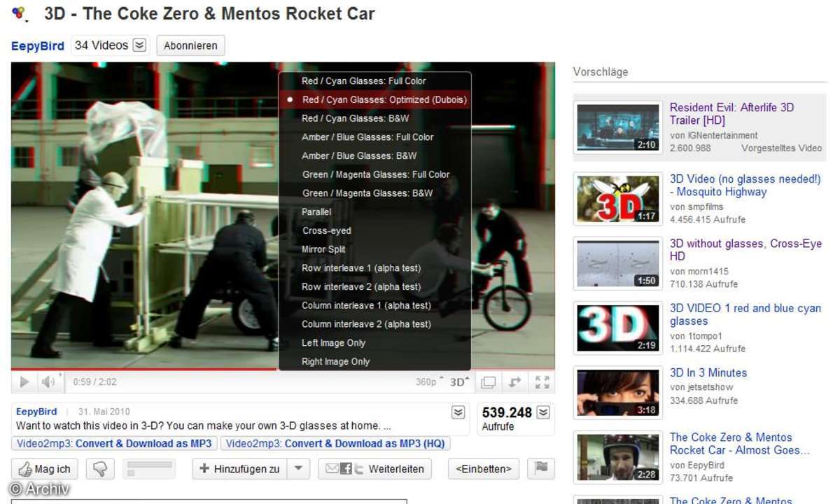
Task: Click the first Video2mp3 Convert & Download as MP3 link
Action: pyautogui.click(x=114, y=443)
